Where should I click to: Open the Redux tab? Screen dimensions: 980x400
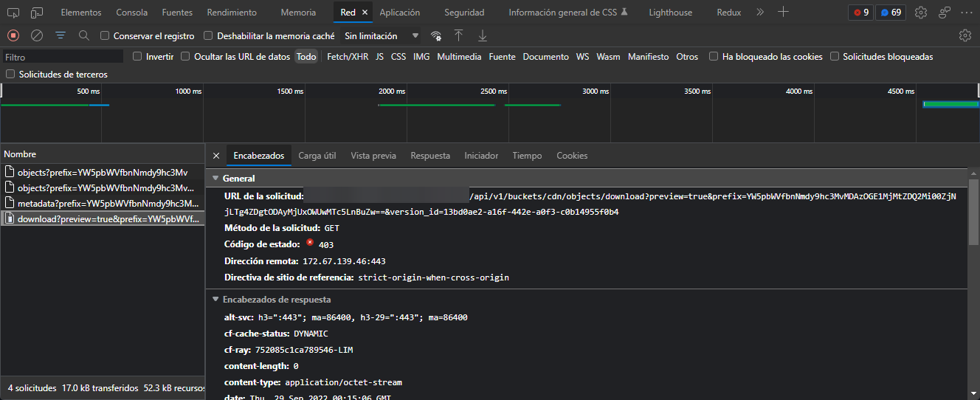coord(728,13)
